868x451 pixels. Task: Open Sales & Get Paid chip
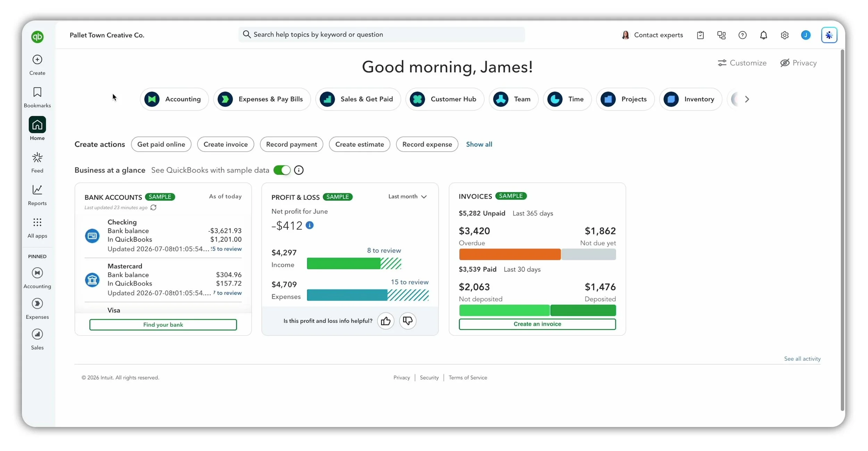pos(358,99)
